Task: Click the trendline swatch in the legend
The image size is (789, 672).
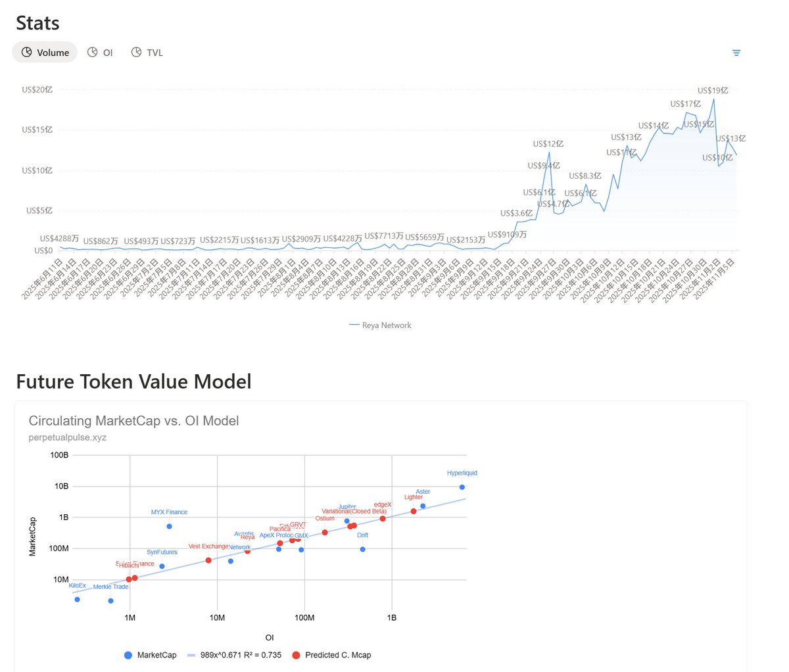Action: click(x=191, y=655)
